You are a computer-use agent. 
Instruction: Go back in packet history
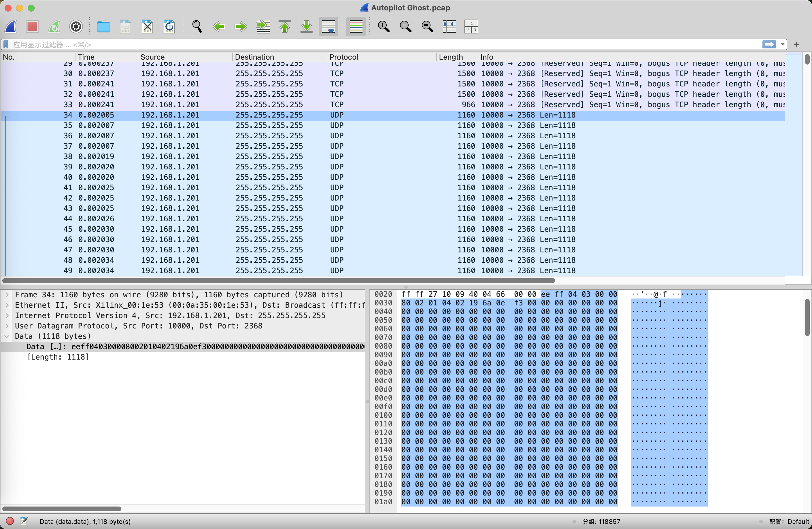pos(219,26)
